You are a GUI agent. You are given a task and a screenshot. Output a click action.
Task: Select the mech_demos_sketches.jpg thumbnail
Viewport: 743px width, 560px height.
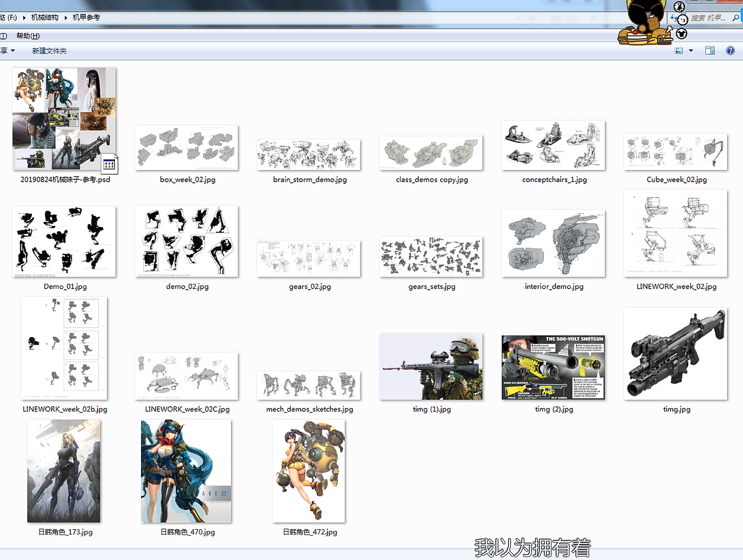pos(309,386)
